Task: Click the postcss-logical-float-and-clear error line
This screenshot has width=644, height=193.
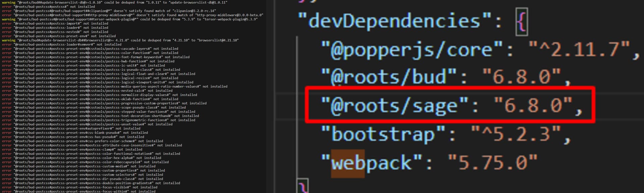Action: point(99,74)
